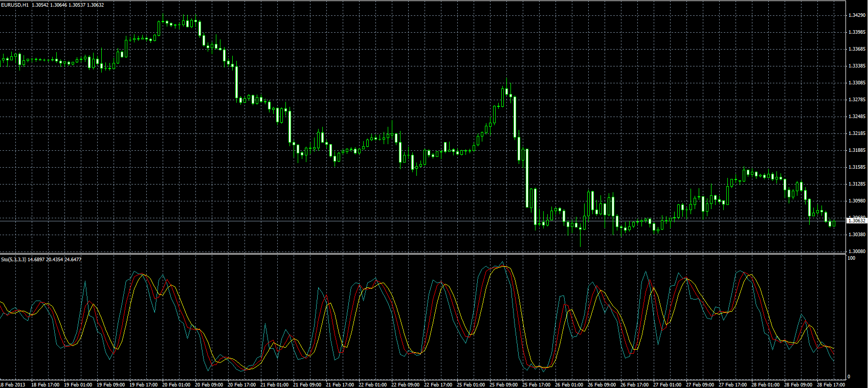
Task: Click the 1.32785 price scale label
Action: 857,100
